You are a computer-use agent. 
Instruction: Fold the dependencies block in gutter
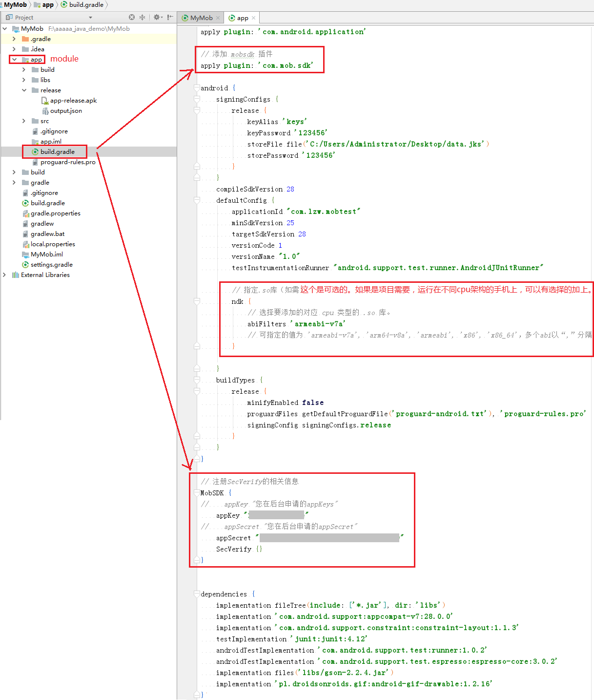197,594
